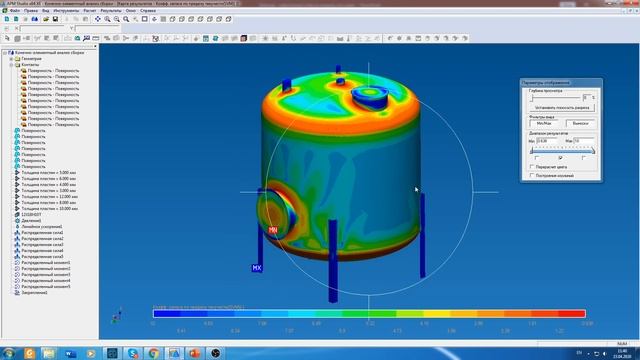The image size is (640, 360).
Task: Click the square frame view icon
Action: (144, 19)
